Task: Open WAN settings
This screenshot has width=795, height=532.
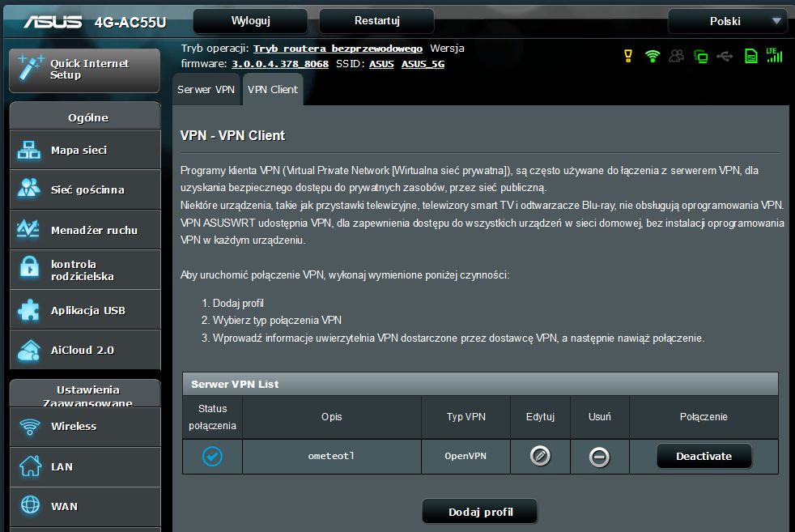Action: 85,507
